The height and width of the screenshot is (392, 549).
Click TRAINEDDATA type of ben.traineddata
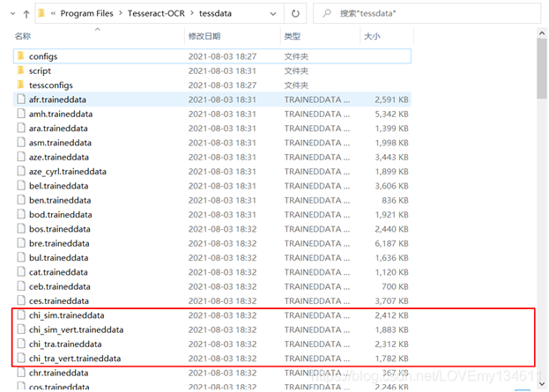click(317, 200)
